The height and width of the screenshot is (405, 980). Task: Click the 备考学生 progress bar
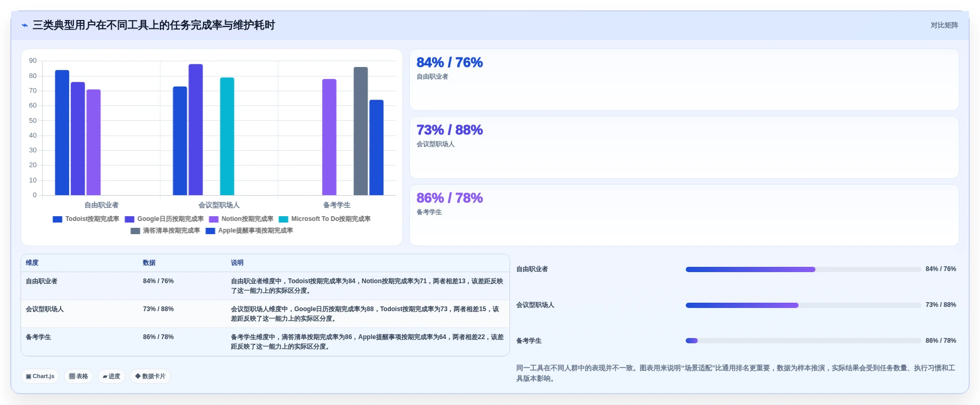click(803, 341)
